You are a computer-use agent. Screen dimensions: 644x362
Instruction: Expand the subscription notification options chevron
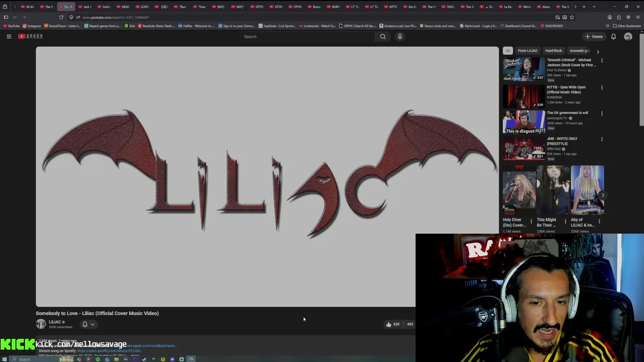point(93,324)
